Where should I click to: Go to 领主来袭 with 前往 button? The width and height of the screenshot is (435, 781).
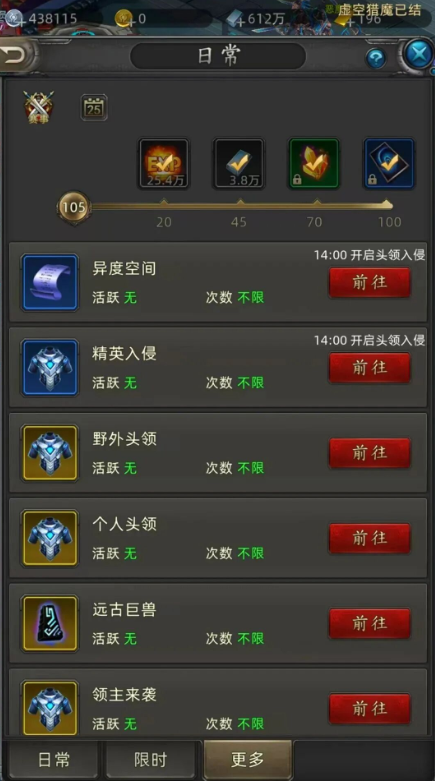click(370, 708)
